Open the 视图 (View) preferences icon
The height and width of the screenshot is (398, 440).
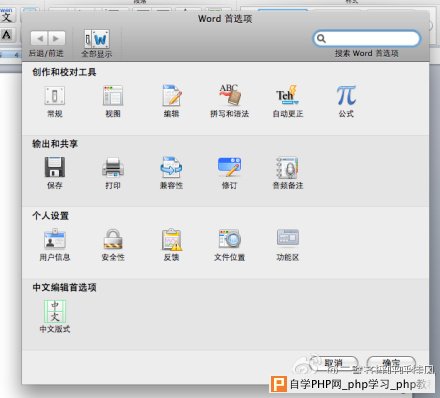(113, 96)
